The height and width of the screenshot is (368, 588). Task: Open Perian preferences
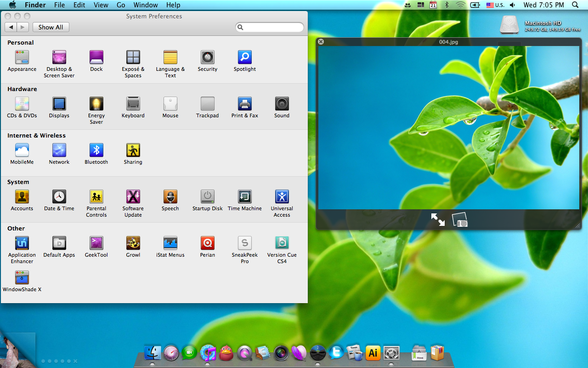tap(208, 247)
